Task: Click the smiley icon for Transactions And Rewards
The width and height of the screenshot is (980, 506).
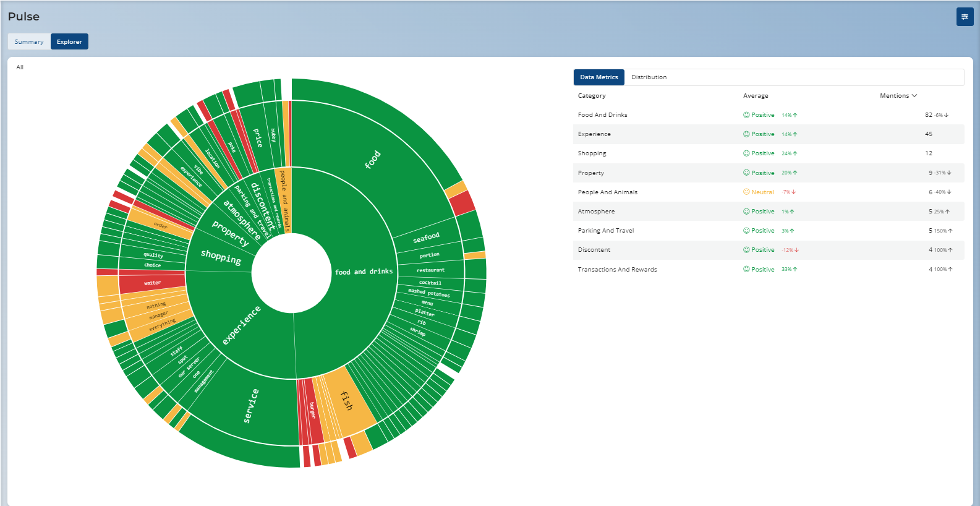Action: point(746,270)
